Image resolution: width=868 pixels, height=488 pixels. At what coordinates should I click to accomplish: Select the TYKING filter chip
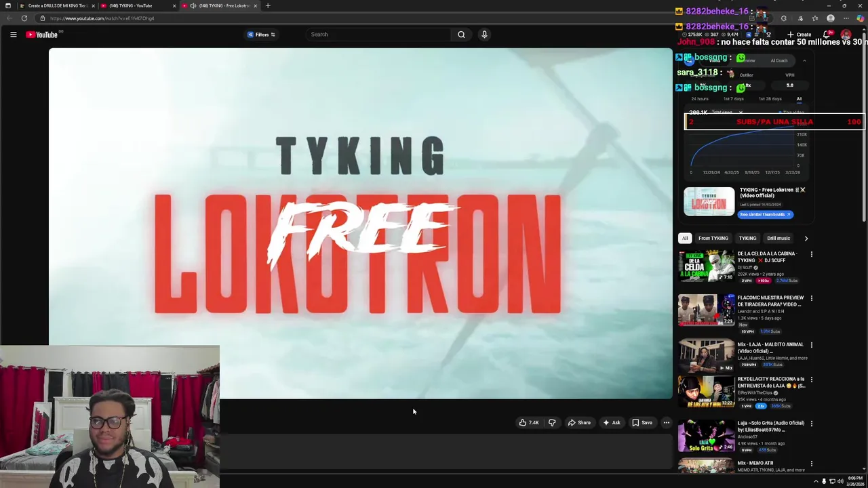[x=747, y=239]
